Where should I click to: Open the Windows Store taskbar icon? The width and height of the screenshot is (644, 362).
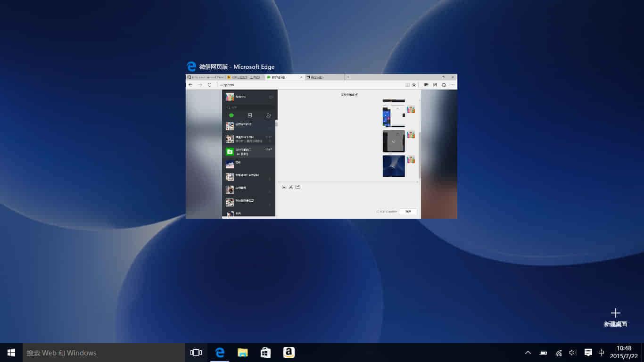[266, 353]
